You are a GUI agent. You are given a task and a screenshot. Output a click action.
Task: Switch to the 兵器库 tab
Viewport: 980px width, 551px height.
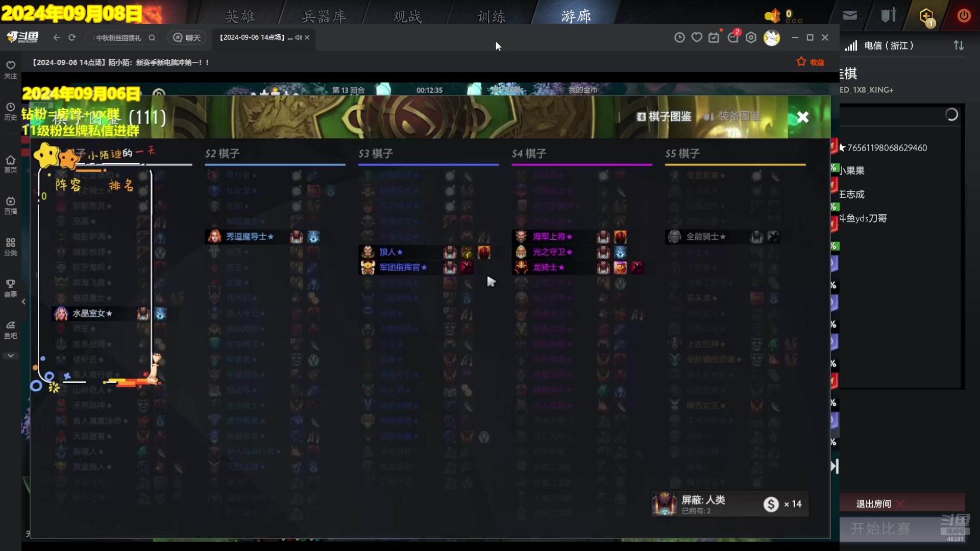click(x=324, y=16)
